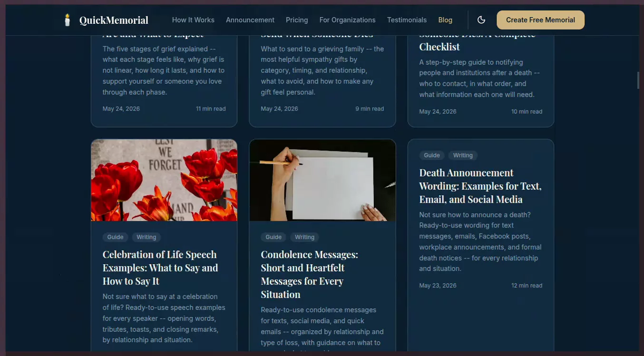Select the Writing tag under the tulips image
644x356 pixels.
point(146,237)
